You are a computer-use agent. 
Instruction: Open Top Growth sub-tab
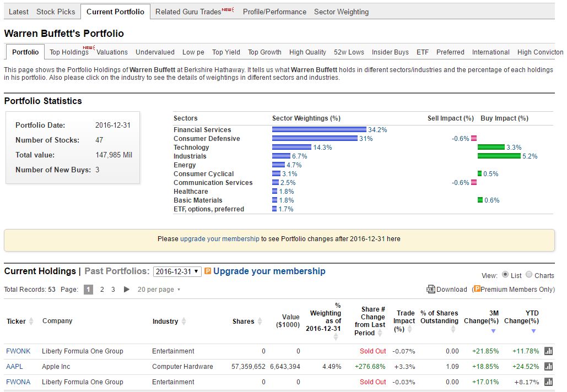264,52
